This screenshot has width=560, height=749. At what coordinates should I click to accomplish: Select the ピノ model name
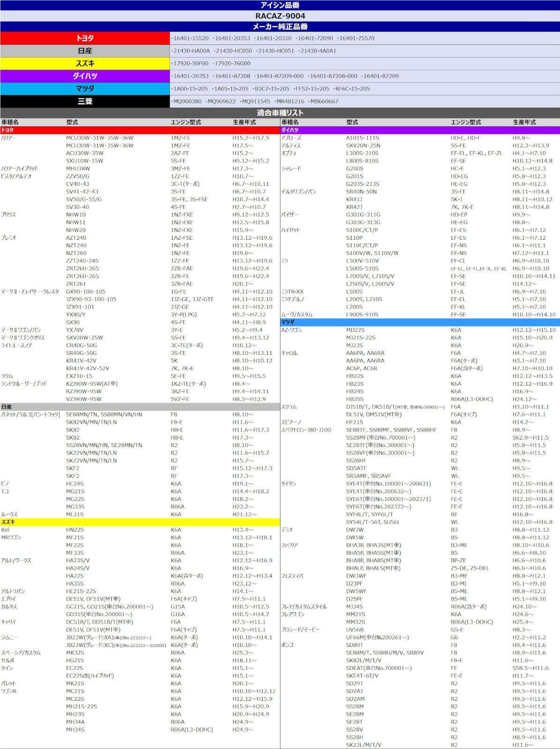(5, 484)
